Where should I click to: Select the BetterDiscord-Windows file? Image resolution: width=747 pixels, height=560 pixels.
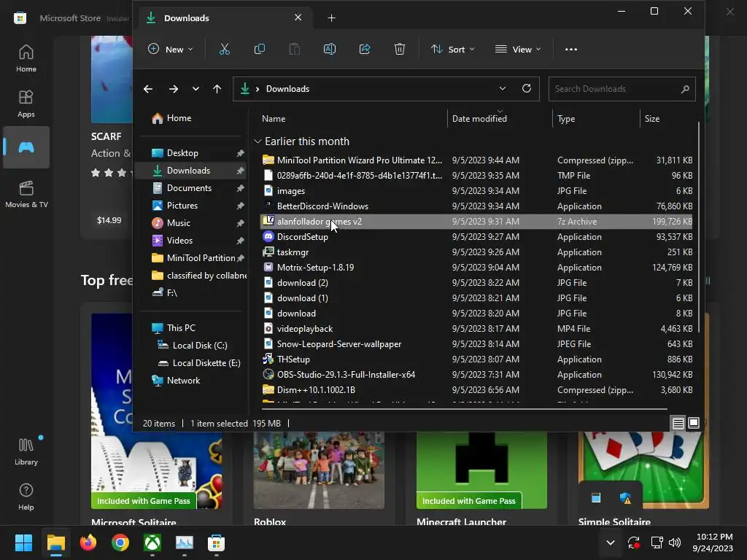click(x=477, y=206)
